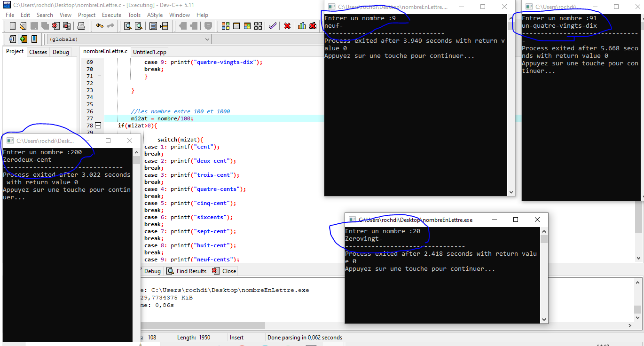Click the Profile analysis bar-chart icon
644x346 pixels.
301,26
